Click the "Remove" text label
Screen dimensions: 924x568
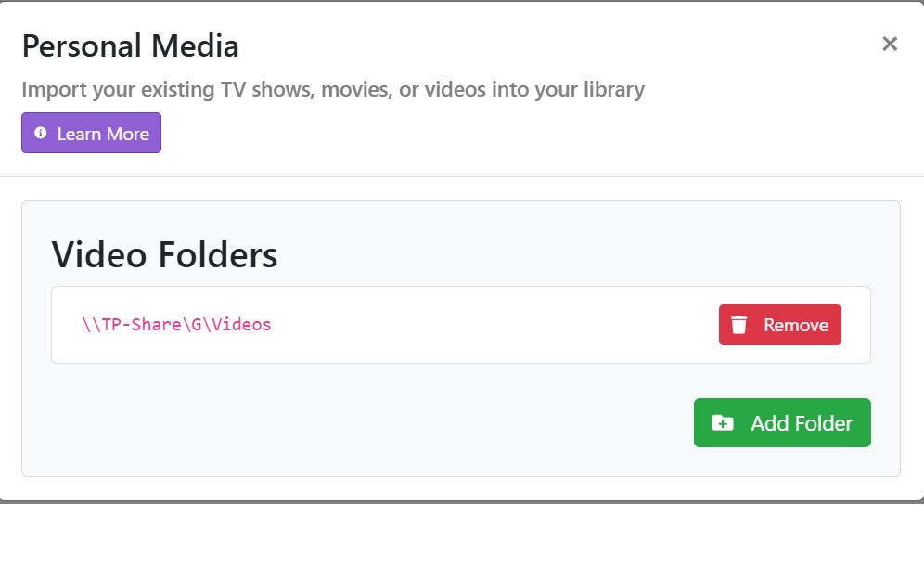coord(796,325)
